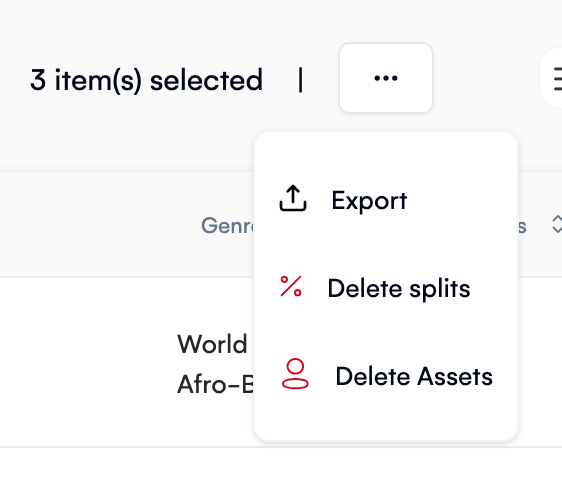Viewport: 562px width, 486px height.
Task: Click the Genre column header
Action: coord(228,225)
